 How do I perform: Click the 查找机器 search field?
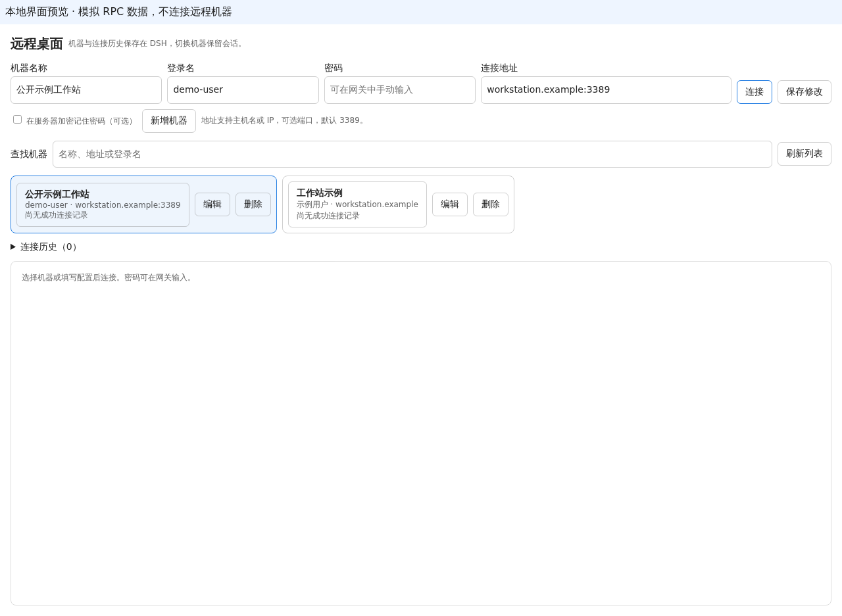click(412, 154)
